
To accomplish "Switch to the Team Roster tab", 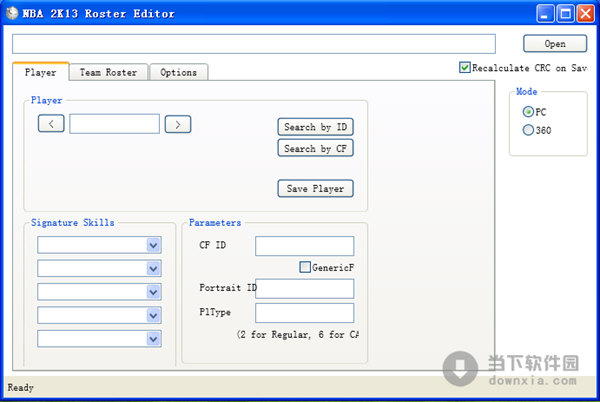I will tap(108, 72).
